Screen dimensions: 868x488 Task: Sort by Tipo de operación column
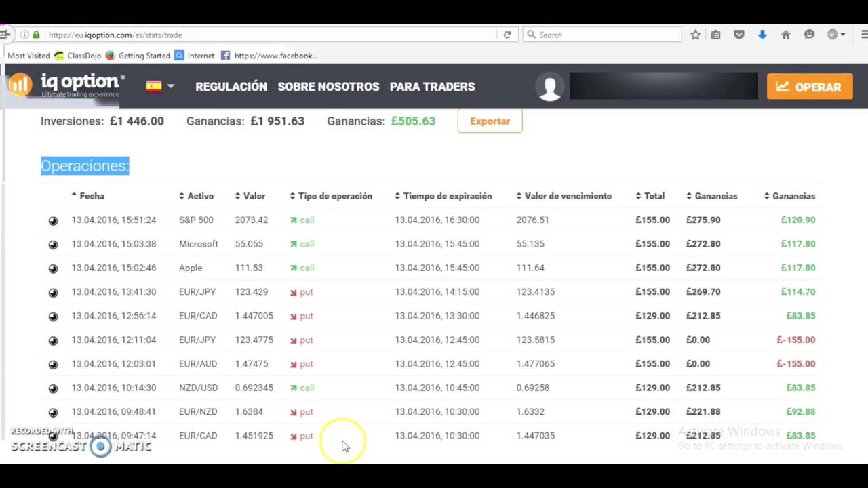331,196
